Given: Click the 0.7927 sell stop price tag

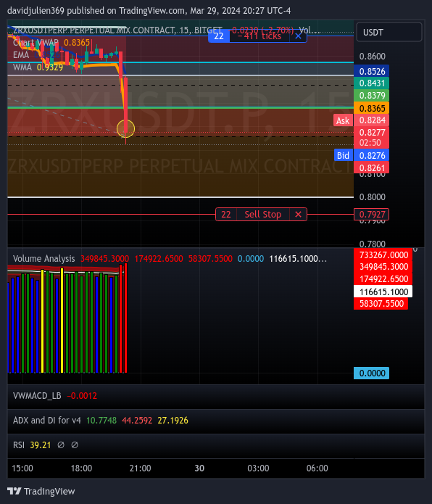Looking at the screenshot, I should click(x=371, y=215).
